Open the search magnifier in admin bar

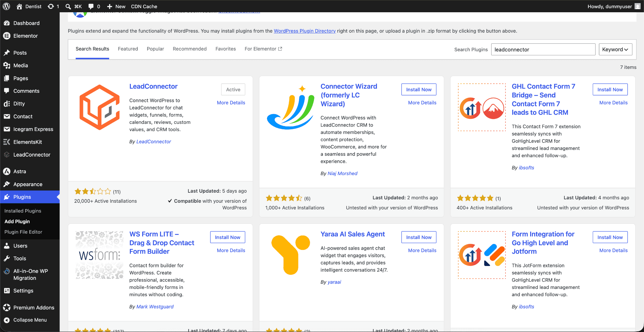click(x=68, y=6)
